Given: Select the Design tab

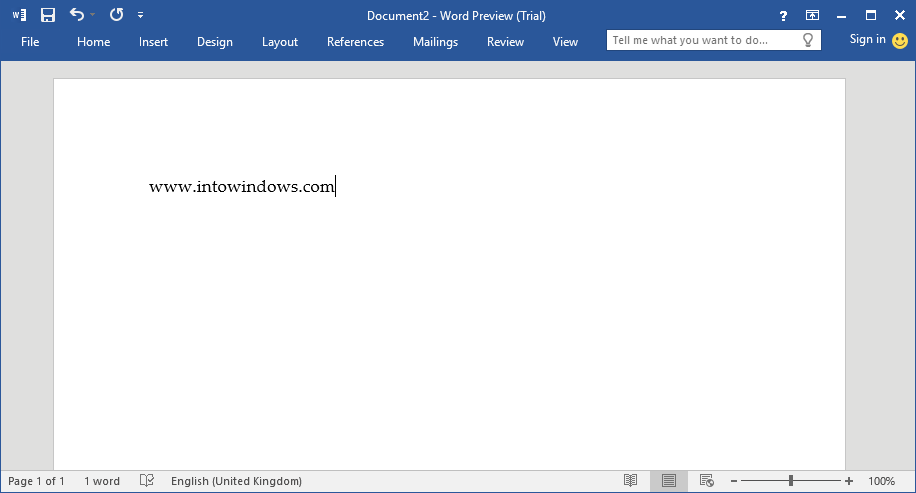Looking at the screenshot, I should (x=214, y=41).
